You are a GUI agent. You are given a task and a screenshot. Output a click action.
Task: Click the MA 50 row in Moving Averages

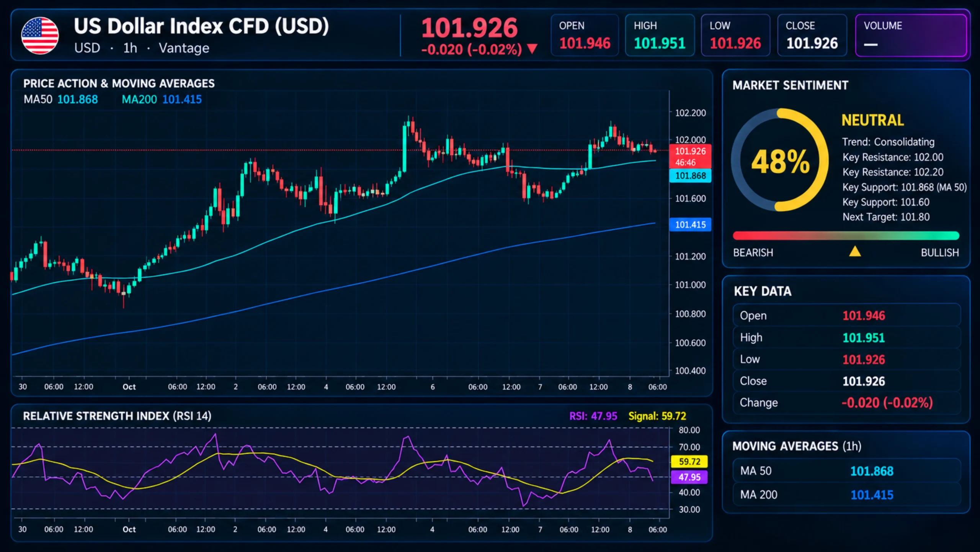846,471
